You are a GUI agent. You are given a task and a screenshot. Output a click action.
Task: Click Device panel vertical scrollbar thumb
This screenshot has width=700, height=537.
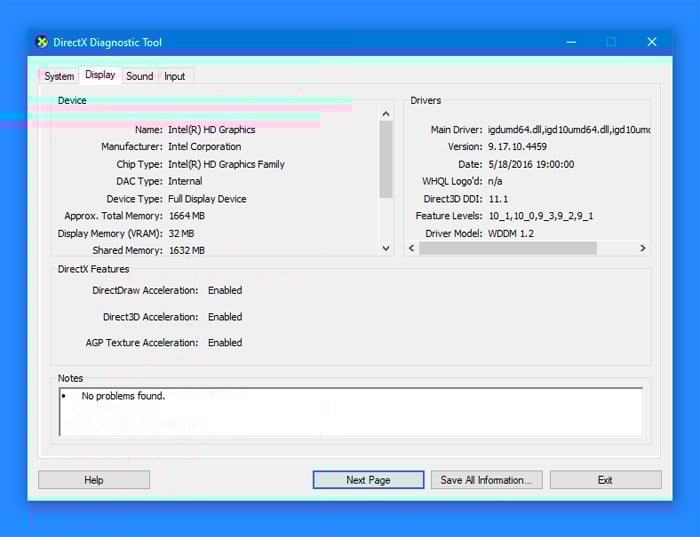click(x=386, y=159)
